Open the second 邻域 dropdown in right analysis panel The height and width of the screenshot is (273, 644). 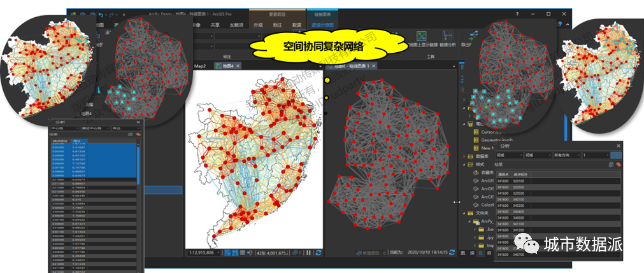click(537, 155)
